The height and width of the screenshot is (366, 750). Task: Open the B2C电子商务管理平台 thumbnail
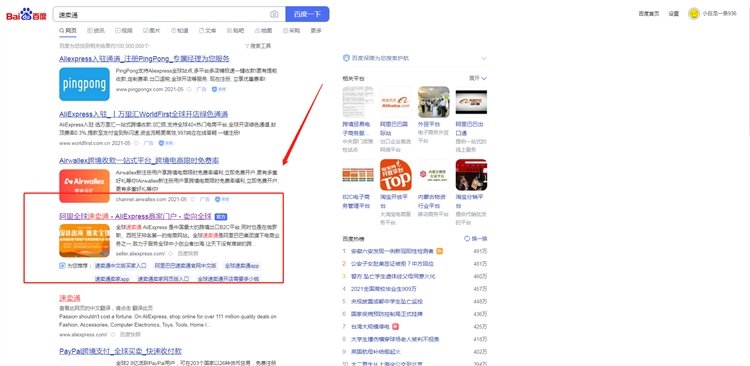pyautogui.click(x=358, y=175)
